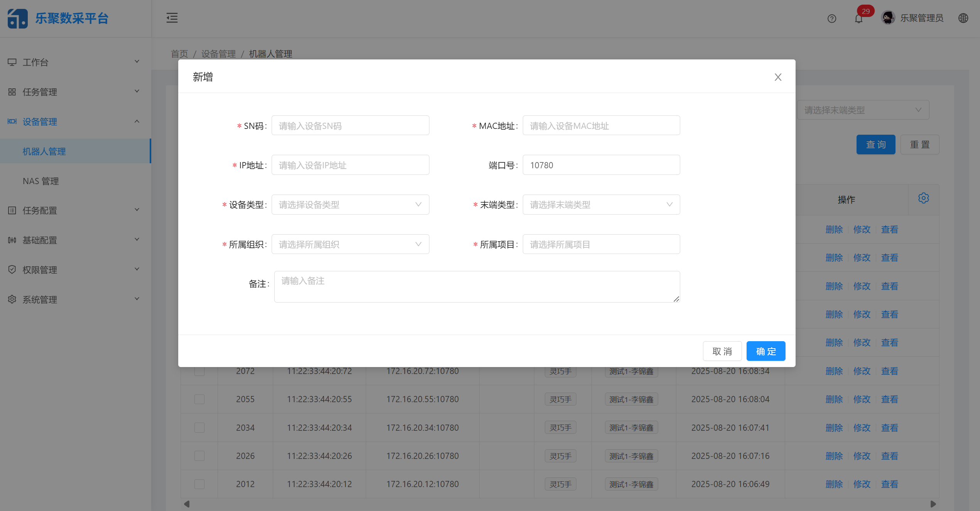Click the 任务管理 grid icon in sidebar
Viewport: 980px width, 511px height.
[12, 91]
